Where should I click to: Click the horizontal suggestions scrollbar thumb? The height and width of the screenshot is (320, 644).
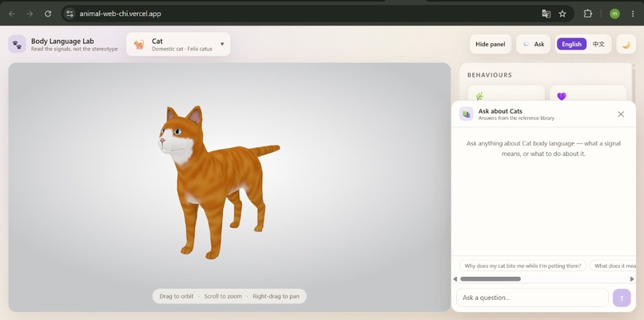point(491,279)
